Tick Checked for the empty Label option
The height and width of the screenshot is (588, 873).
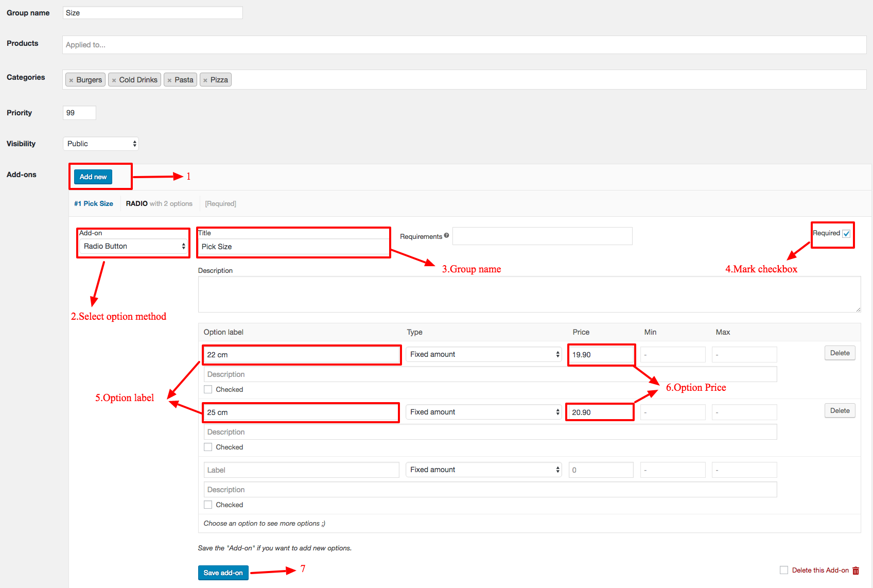(x=208, y=505)
